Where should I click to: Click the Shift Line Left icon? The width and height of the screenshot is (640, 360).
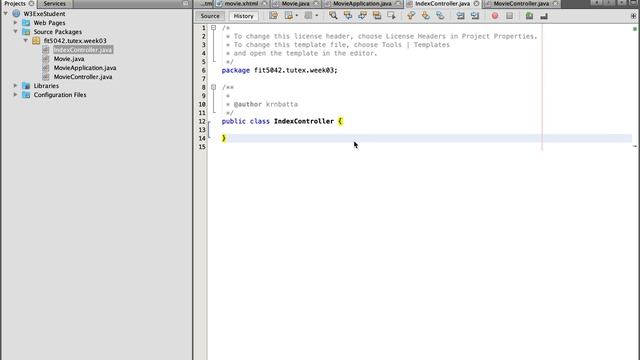coord(460,16)
